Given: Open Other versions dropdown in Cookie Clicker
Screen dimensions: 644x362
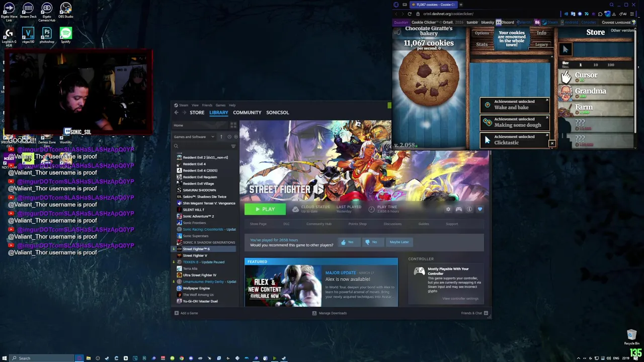Looking at the screenshot, I should (x=623, y=31).
